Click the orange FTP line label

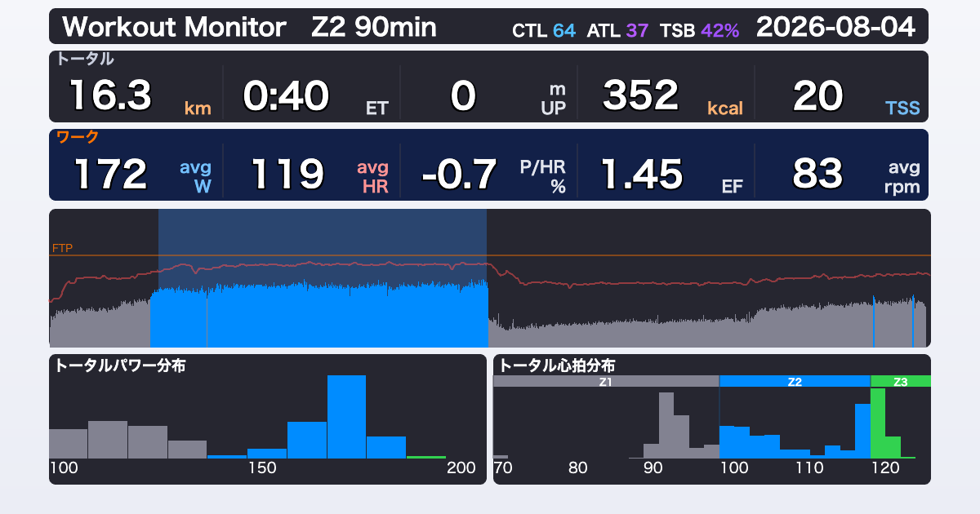click(x=62, y=248)
